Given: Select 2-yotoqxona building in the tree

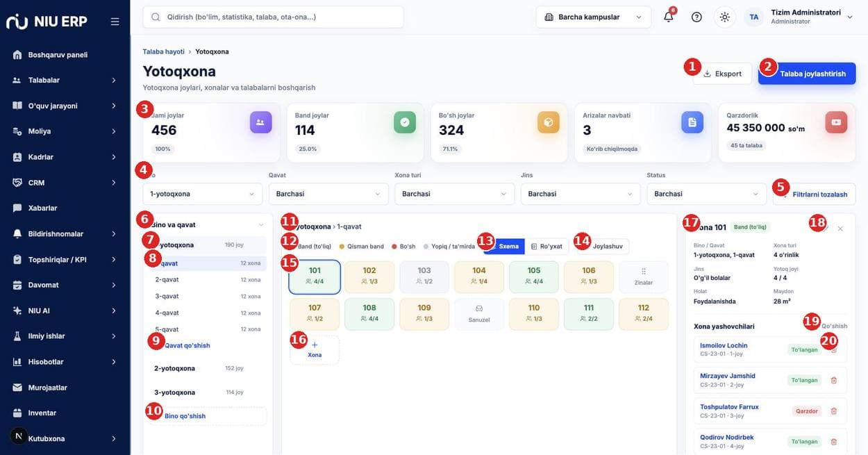Looking at the screenshot, I should [x=208, y=368].
